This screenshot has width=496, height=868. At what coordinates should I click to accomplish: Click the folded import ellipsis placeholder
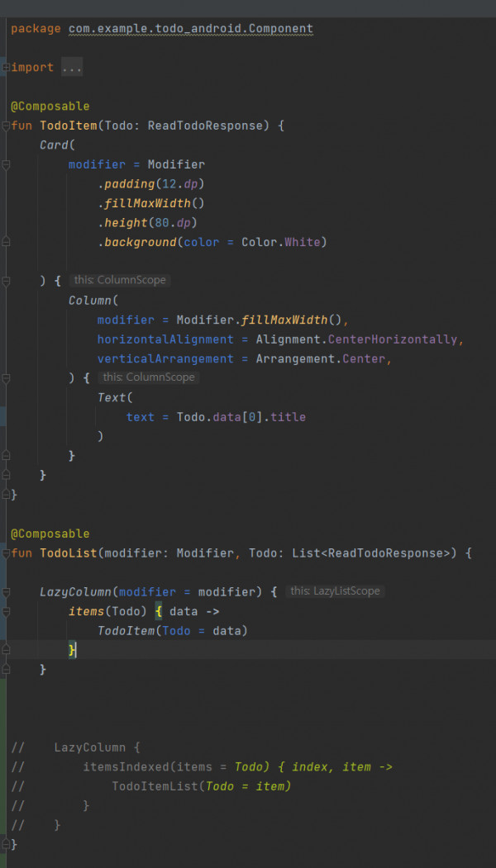pyautogui.click(x=71, y=68)
